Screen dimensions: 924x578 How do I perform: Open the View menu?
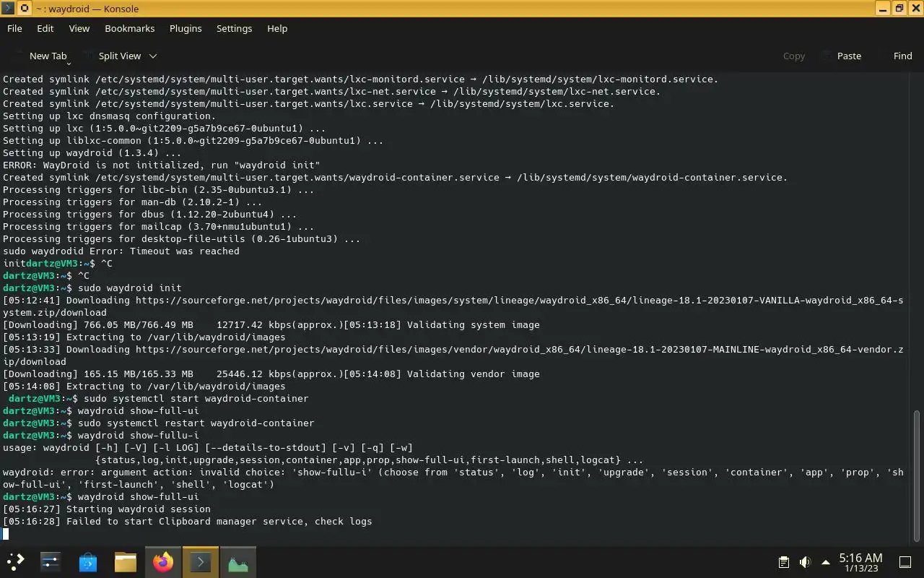tap(79, 28)
